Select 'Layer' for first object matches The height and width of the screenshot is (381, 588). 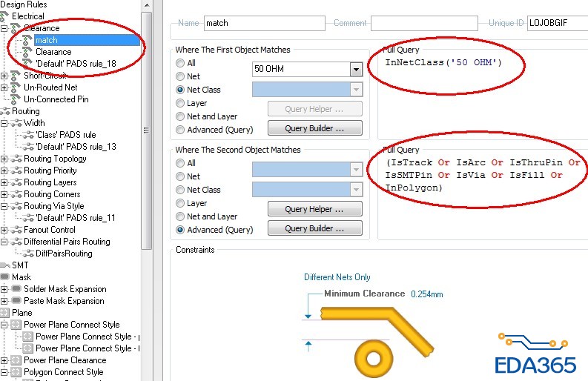coord(180,103)
